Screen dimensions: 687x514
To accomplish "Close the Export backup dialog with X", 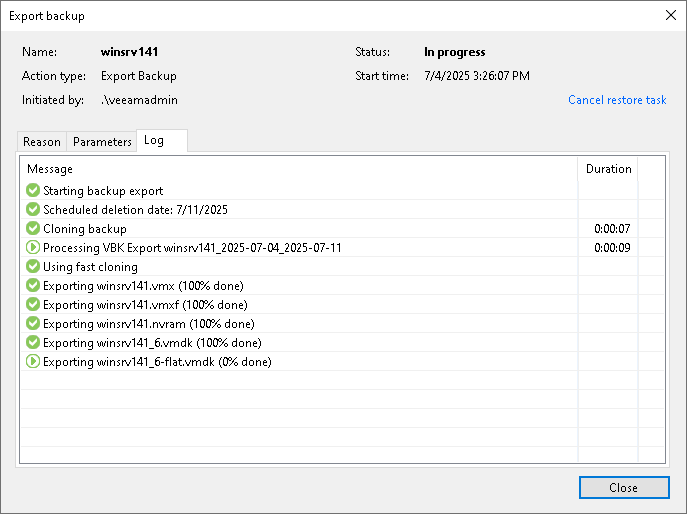I will (670, 15).
